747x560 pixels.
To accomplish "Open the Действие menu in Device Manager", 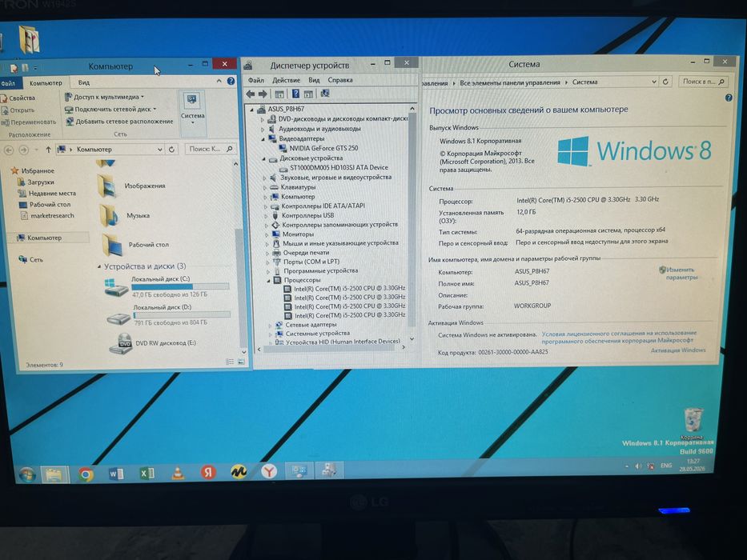I will pyautogui.click(x=286, y=80).
